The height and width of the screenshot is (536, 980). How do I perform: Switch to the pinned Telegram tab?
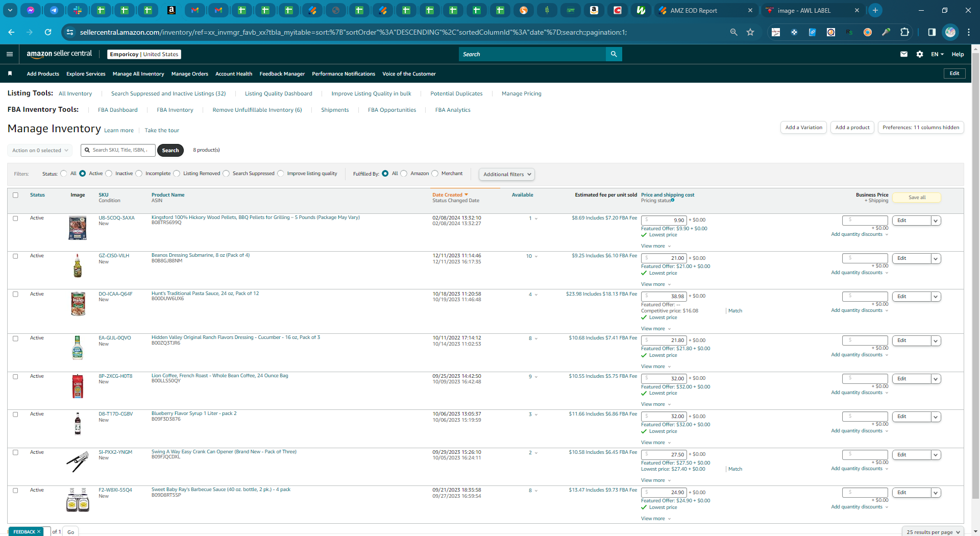tap(54, 10)
